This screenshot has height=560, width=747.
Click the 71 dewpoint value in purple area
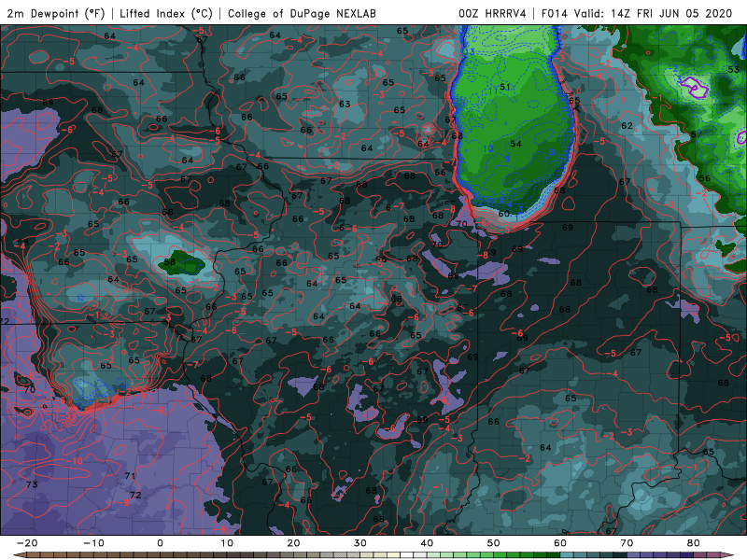(130, 475)
